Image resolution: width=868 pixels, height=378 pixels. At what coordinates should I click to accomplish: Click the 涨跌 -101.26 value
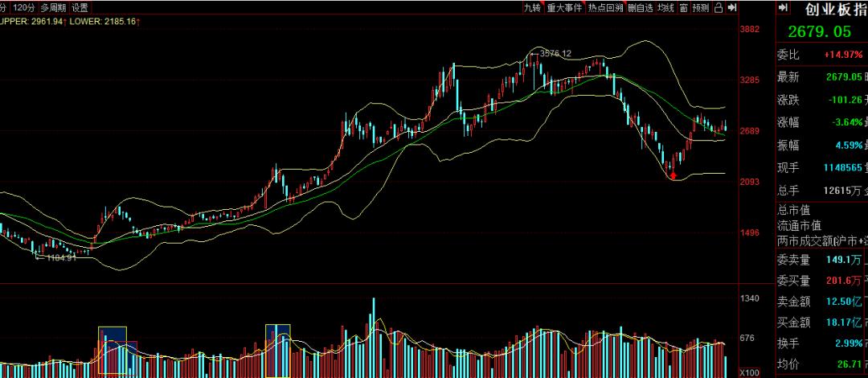(x=845, y=100)
